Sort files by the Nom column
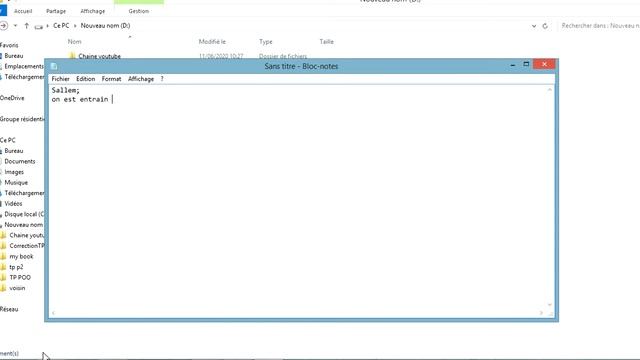This screenshot has height=360, width=640. (x=74, y=42)
